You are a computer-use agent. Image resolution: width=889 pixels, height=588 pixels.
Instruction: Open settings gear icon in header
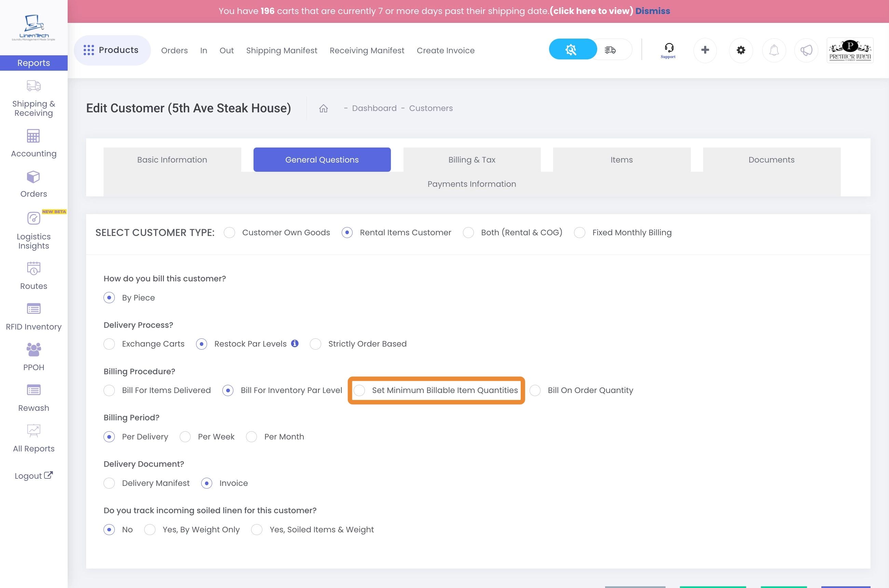(x=740, y=50)
